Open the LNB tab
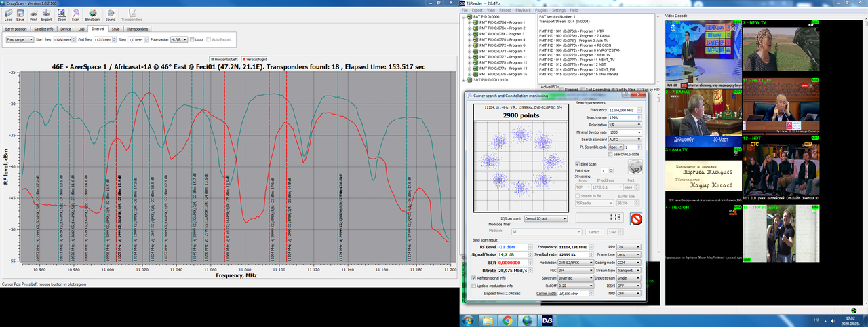 (x=81, y=29)
